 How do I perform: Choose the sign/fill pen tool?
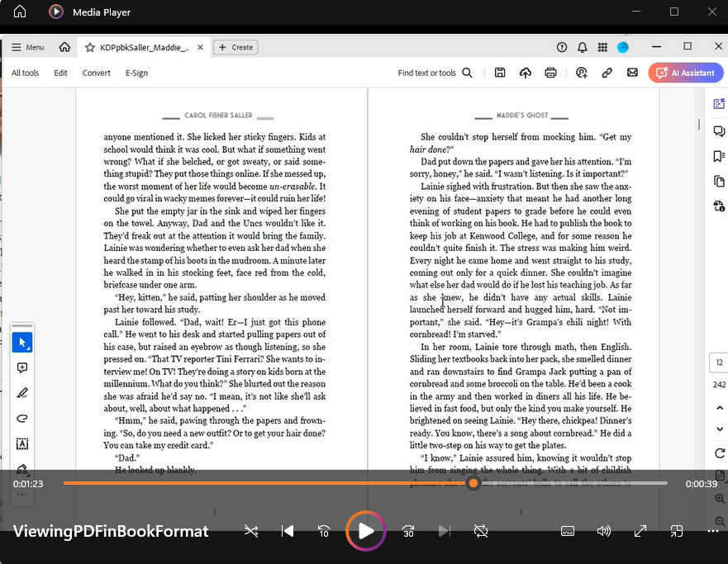click(x=22, y=468)
